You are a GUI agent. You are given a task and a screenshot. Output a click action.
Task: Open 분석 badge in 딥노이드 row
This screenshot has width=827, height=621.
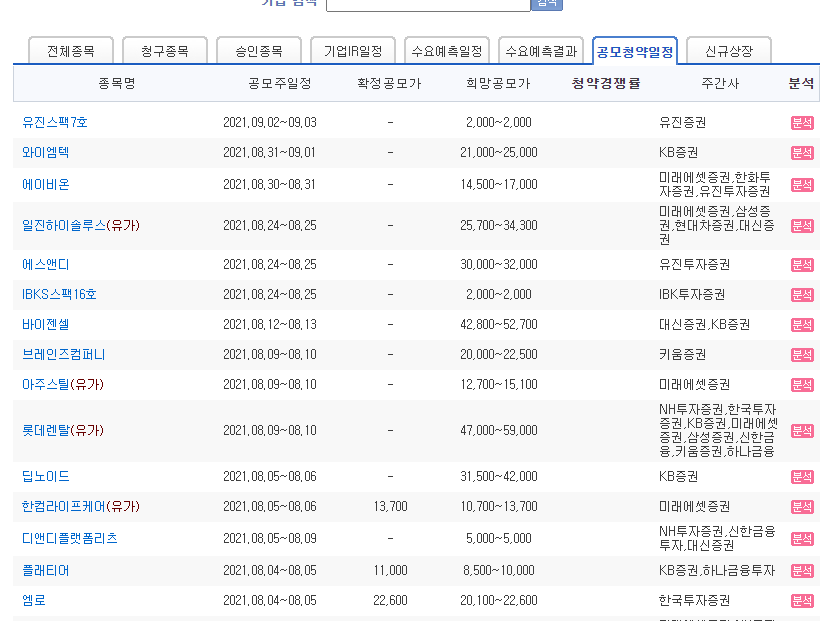tap(802, 477)
